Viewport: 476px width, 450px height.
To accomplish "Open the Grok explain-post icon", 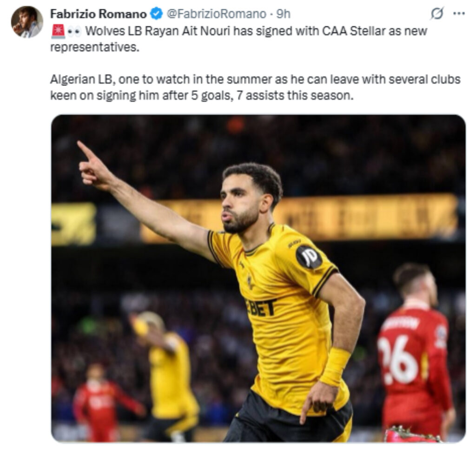I will tap(437, 13).
